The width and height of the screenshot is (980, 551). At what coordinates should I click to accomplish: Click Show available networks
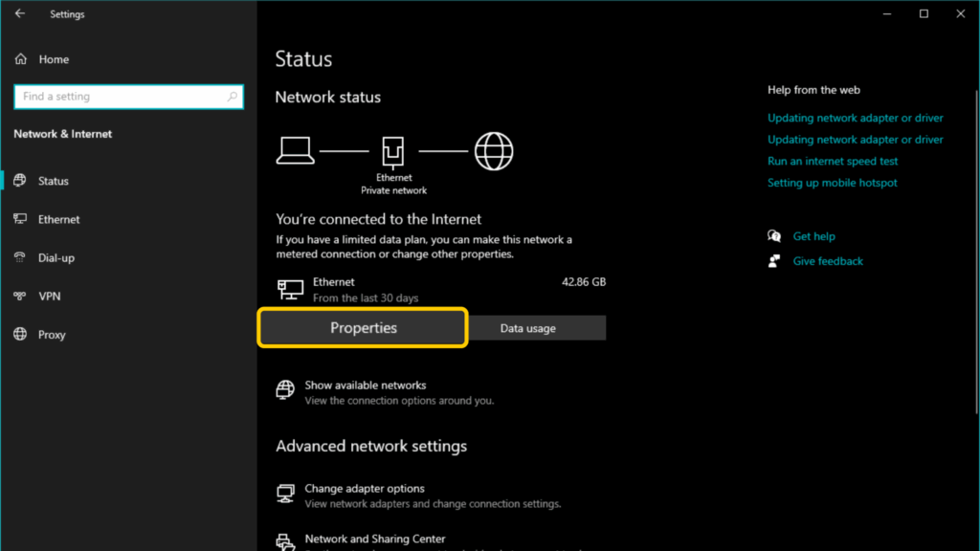(x=365, y=386)
